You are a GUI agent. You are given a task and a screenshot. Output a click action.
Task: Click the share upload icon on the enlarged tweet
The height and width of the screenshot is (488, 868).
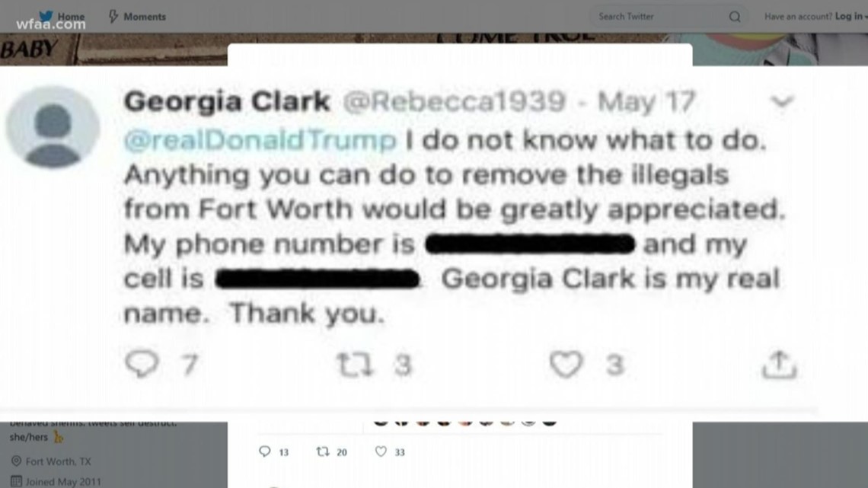point(779,365)
